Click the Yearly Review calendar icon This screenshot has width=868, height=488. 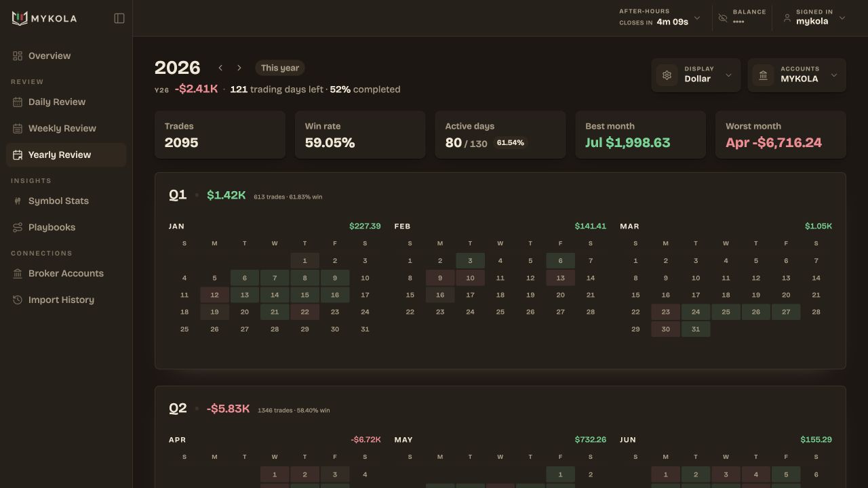coord(18,155)
